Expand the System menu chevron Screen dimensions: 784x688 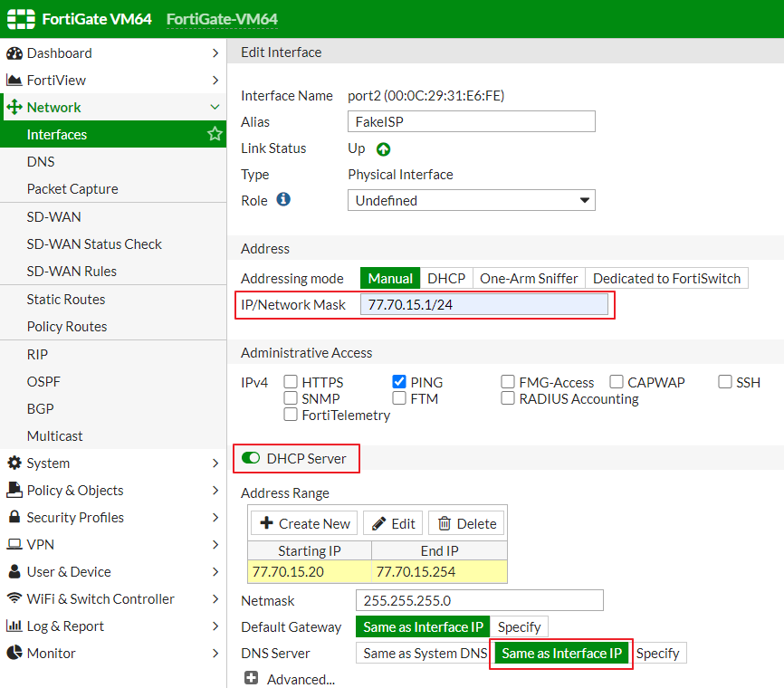(215, 463)
